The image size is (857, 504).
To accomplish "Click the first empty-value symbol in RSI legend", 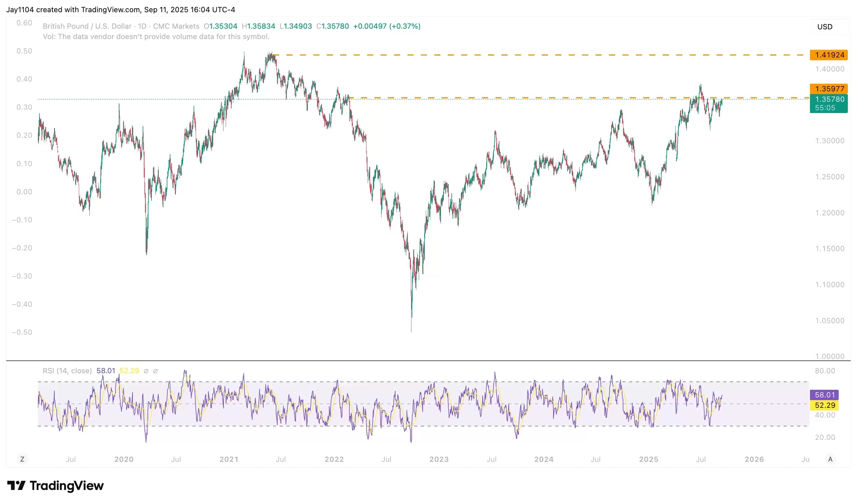I will click(146, 371).
